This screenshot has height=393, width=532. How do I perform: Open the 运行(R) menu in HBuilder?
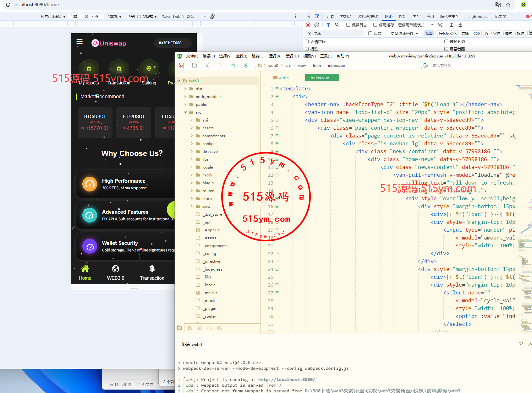[275, 56]
